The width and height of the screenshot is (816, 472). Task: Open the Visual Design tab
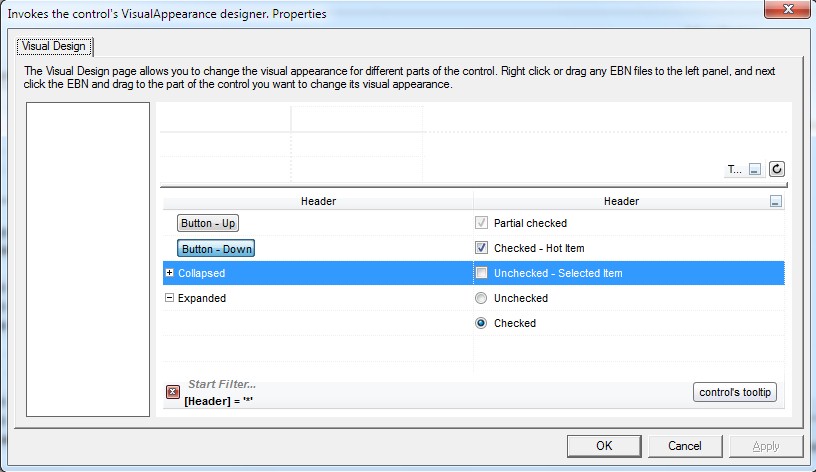click(x=56, y=46)
